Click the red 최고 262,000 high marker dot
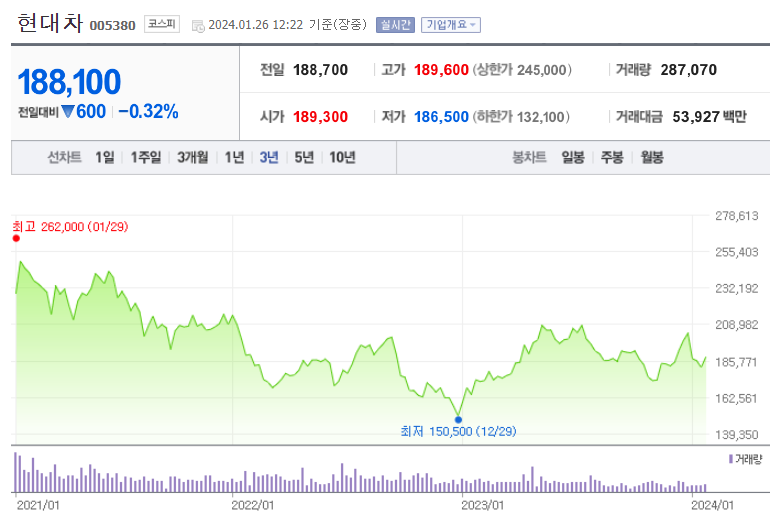 (16, 238)
